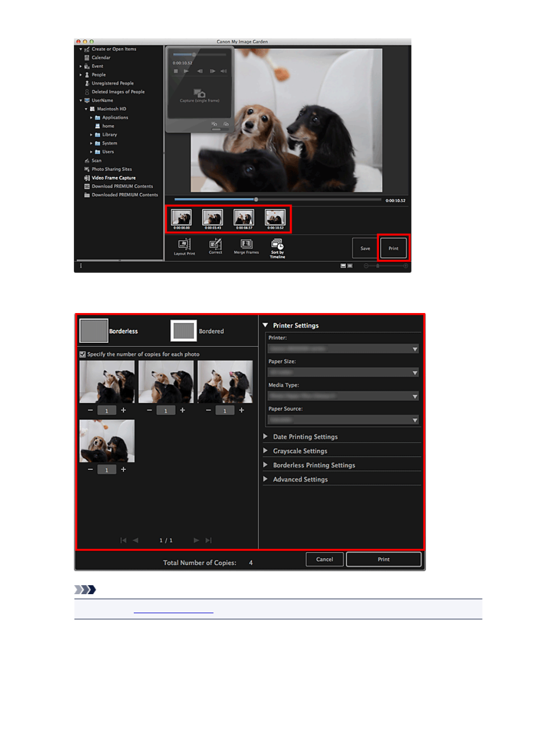
Task: Open the Paper Size dropdown
Action: (x=343, y=372)
